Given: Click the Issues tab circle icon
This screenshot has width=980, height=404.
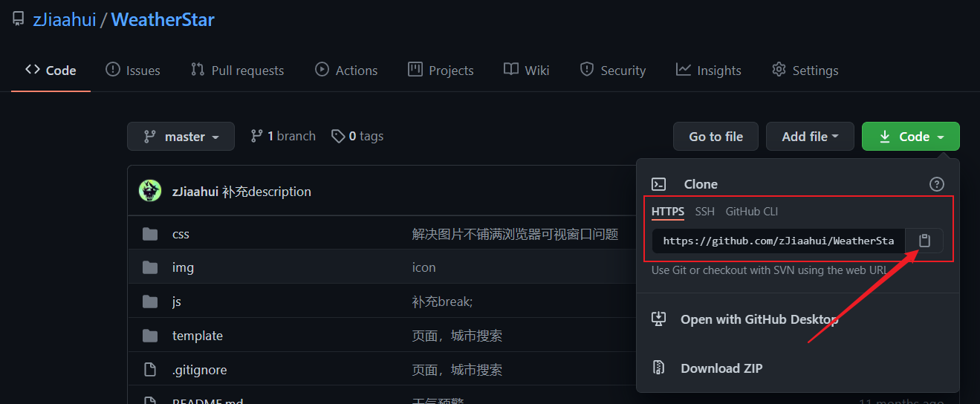Looking at the screenshot, I should click(x=112, y=69).
